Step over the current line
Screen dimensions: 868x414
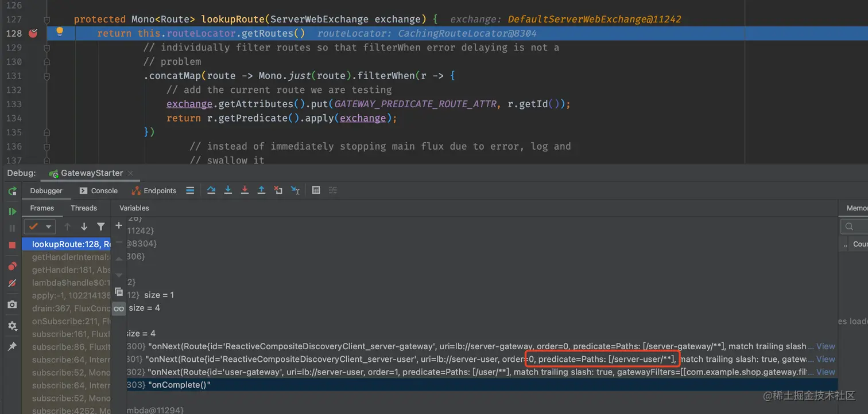pos(211,190)
